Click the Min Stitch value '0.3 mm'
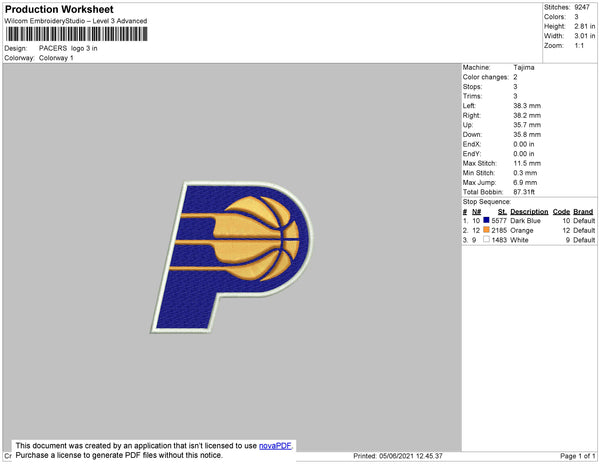 coord(525,173)
